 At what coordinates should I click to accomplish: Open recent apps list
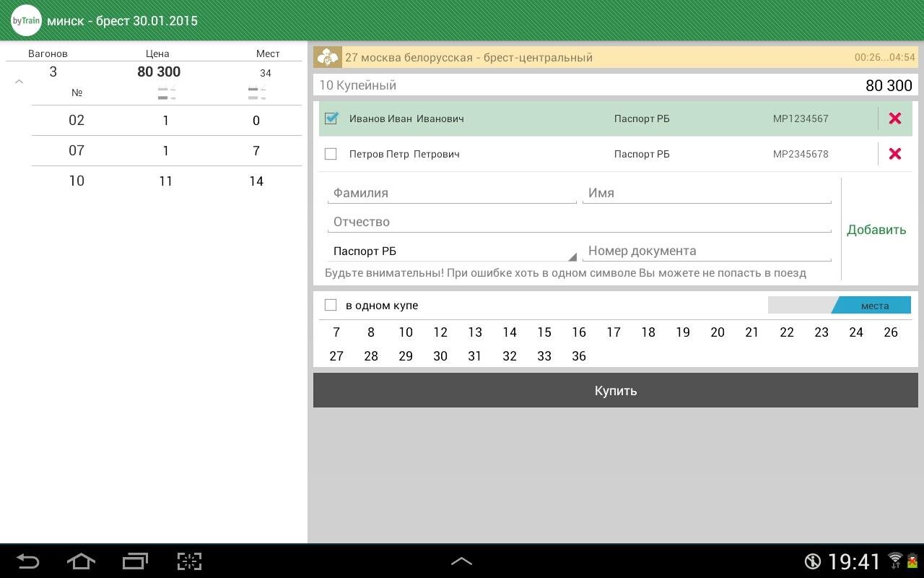coord(135,561)
